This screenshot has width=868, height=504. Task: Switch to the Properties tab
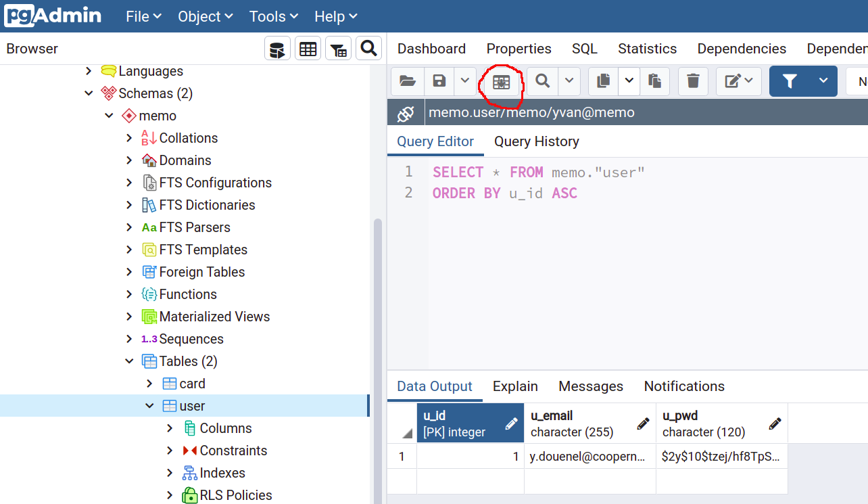pyautogui.click(x=519, y=49)
